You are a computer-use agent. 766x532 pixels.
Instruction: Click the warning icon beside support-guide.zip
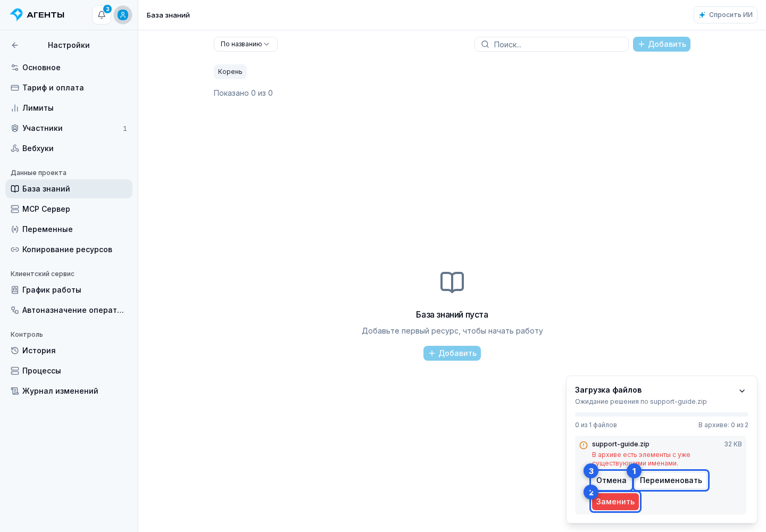[584, 445]
